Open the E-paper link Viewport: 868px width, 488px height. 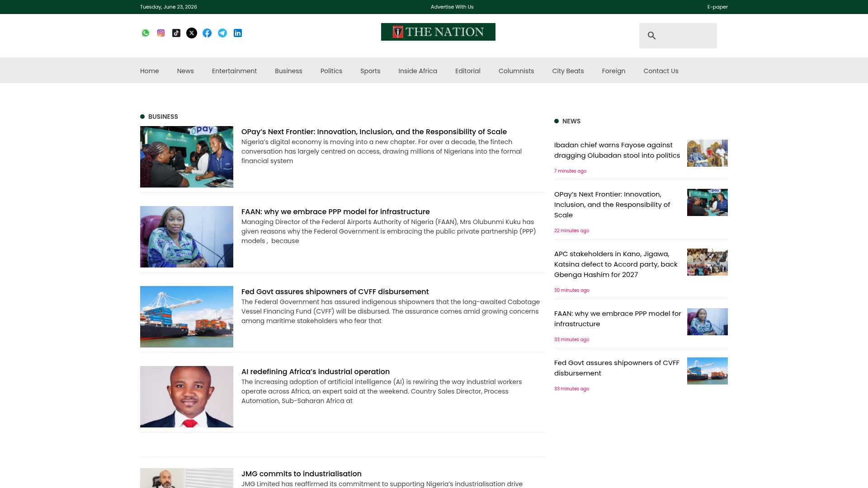tap(717, 7)
